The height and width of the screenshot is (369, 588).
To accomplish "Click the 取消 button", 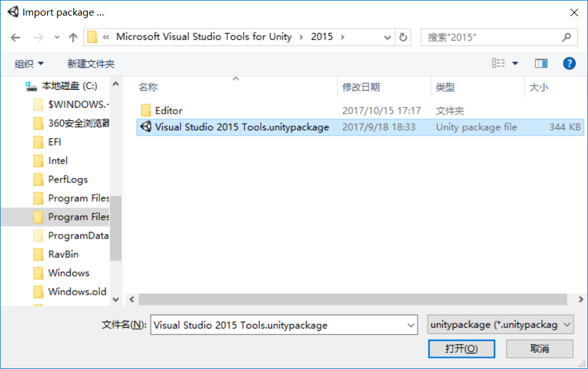I will pyautogui.click(x=539, y=349).
